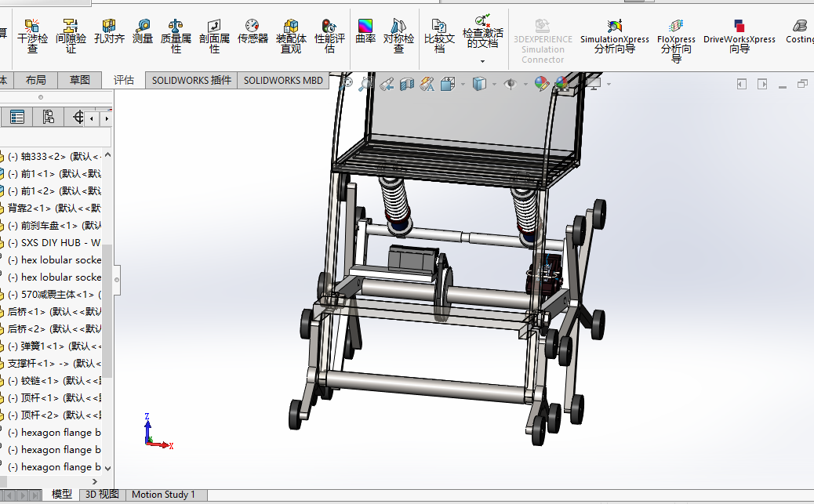Click the Apply Scene icon

point(562,84)
